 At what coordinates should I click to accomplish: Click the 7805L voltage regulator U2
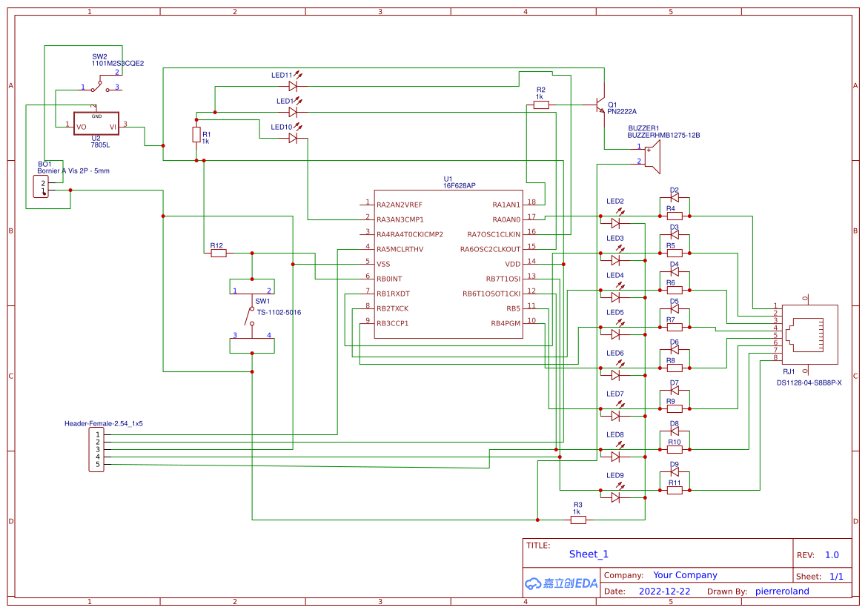point(95,123)
